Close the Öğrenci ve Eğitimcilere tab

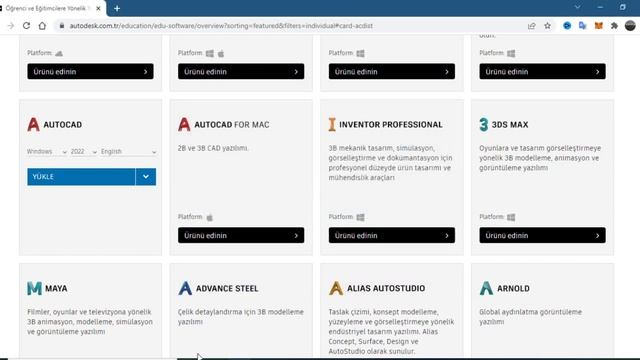pos(98,8)
